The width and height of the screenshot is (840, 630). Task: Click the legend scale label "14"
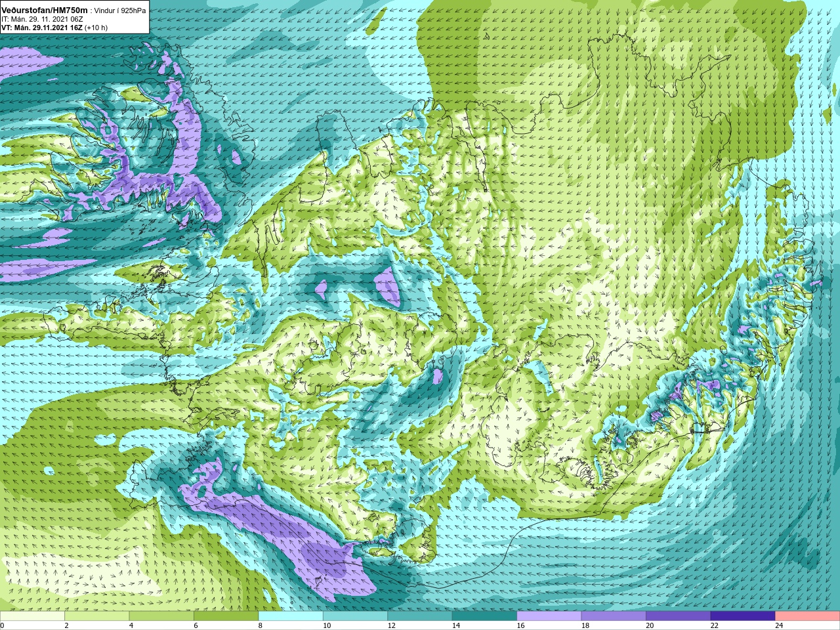[456, 626]
